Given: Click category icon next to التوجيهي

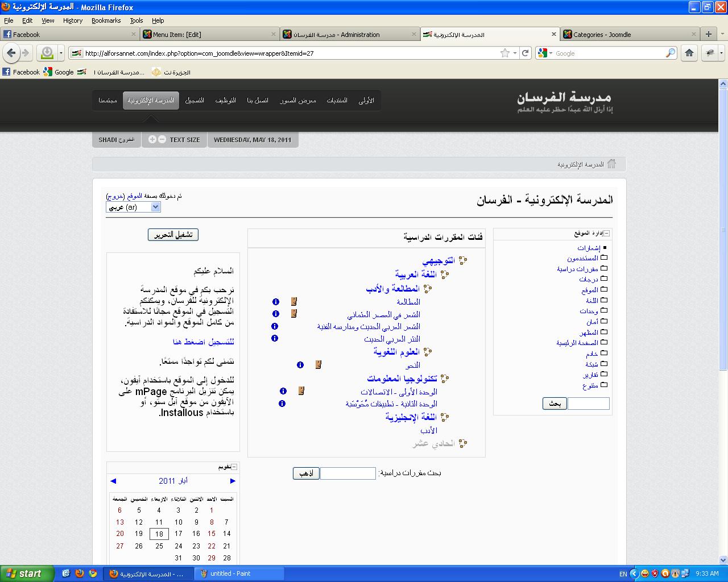Looking at the screenshot, I should 463,260.
